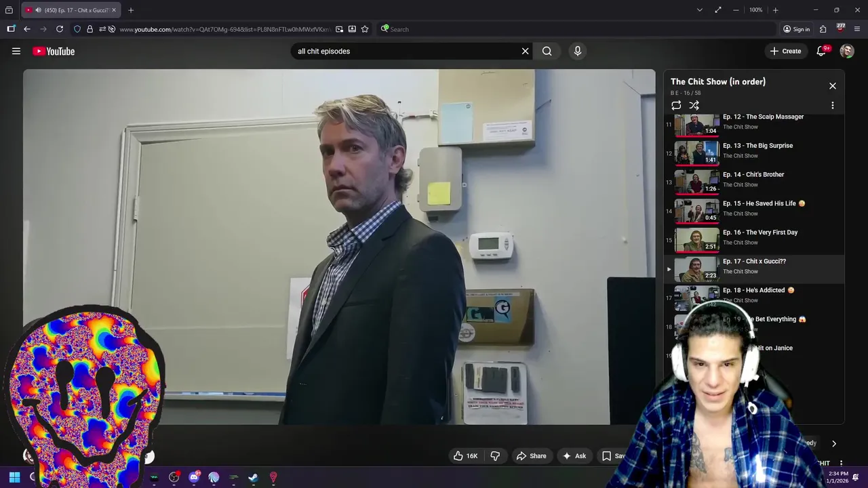Focus the browser address bar URL
This screenshot has width=868, height=488.
224,29
